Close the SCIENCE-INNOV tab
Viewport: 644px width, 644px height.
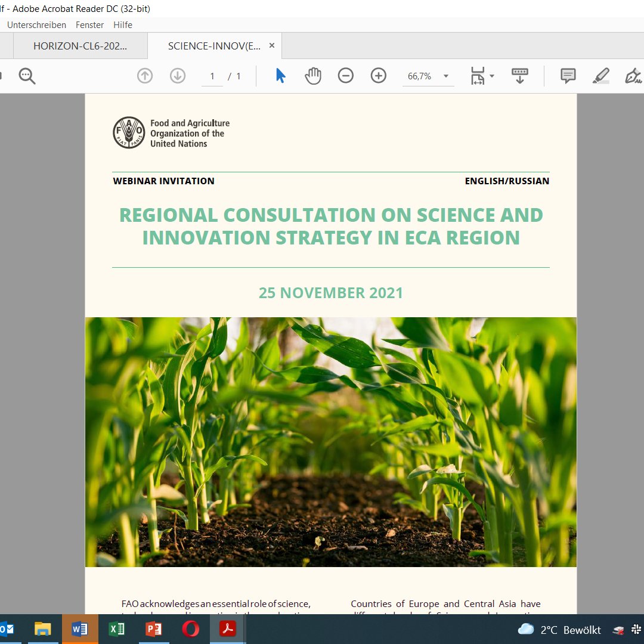(272, 45)
